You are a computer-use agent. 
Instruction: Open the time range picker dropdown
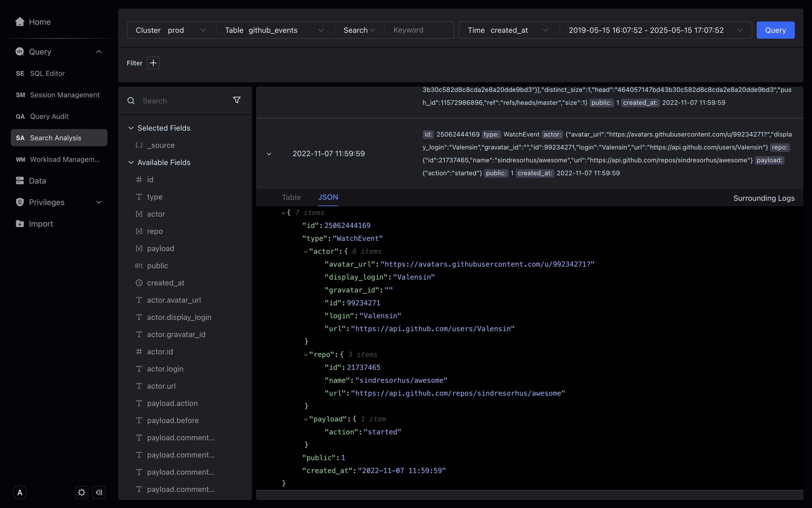coord(656,30)
